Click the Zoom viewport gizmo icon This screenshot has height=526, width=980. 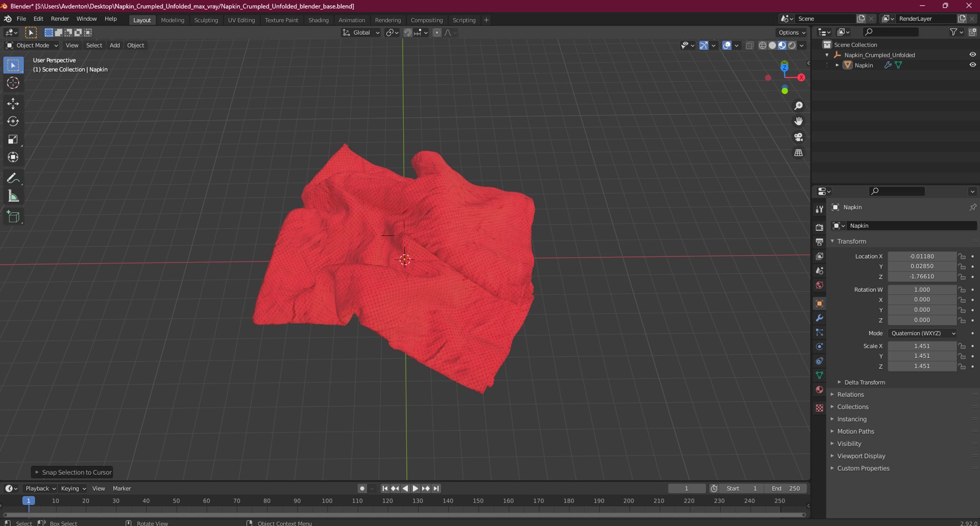(798, 106)
